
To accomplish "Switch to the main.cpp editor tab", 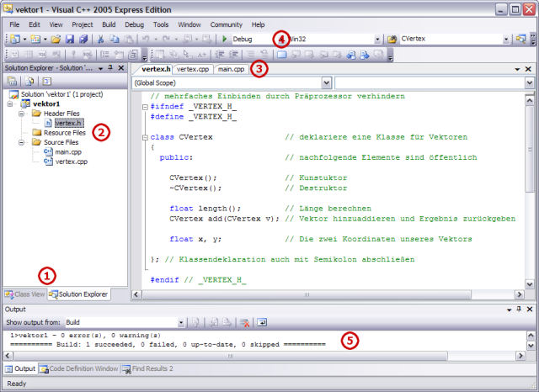I will [x=232, y=69].
